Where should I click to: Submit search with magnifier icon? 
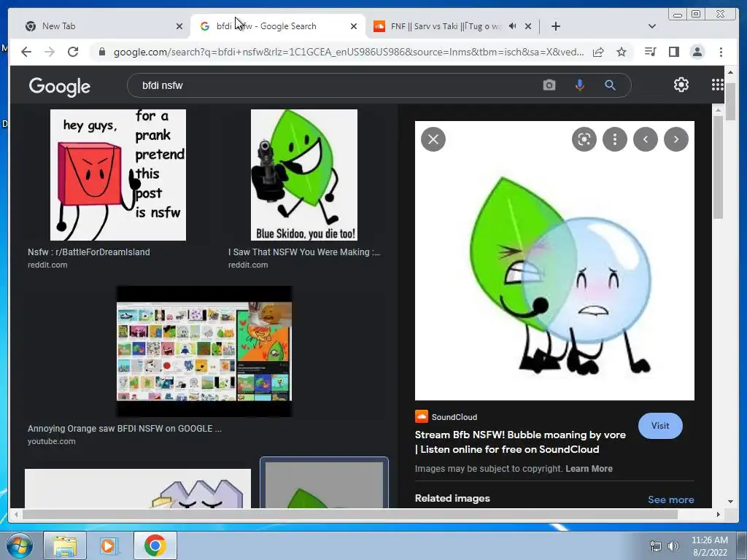(x=611, y=85)
